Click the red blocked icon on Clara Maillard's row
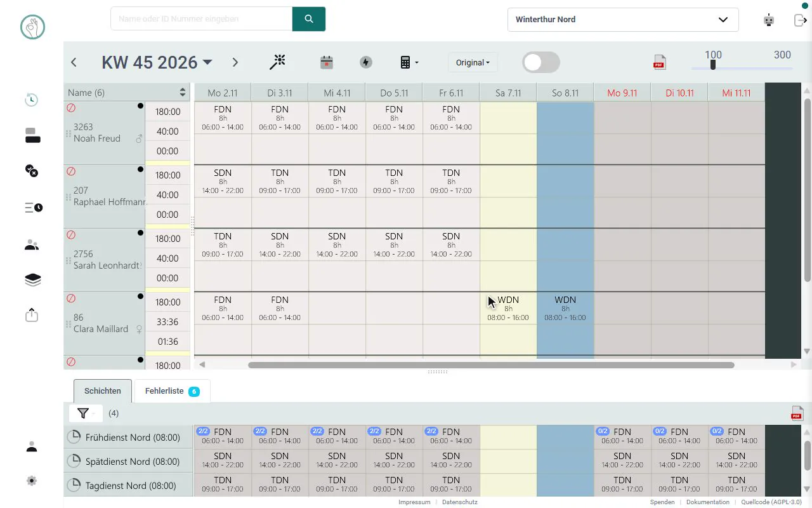Viewport: 812px width, 508px height. pyautogui.click(x=71, y=298)
